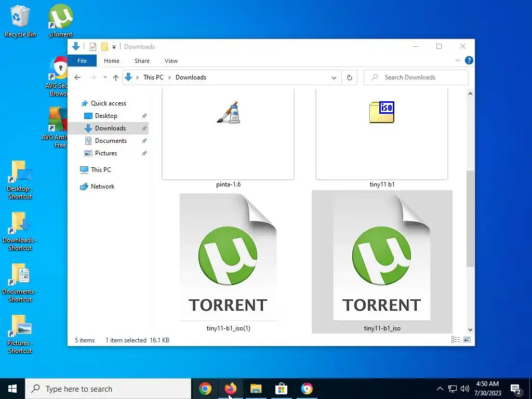Open the File ribbon tab
The height and width of the screenshot is (399, 532).
coord(82,61)
